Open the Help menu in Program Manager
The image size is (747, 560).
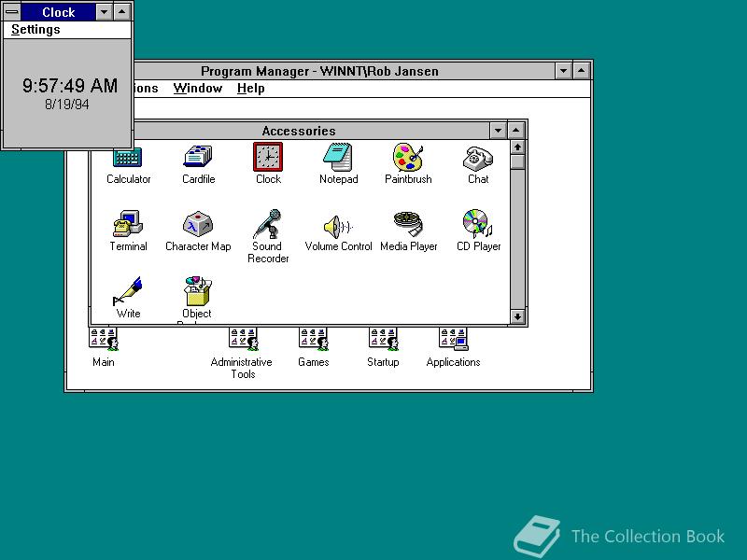[x=250, y=88]
